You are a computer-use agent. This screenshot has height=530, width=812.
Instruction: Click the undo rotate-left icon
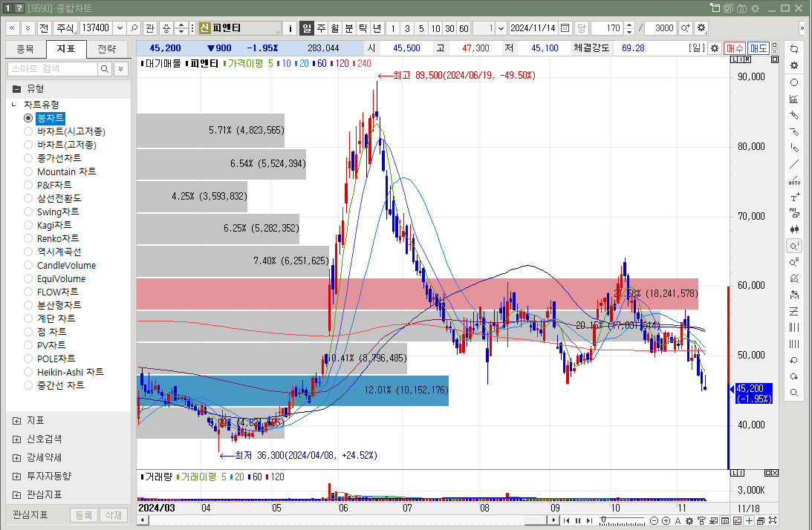point(794,360)
